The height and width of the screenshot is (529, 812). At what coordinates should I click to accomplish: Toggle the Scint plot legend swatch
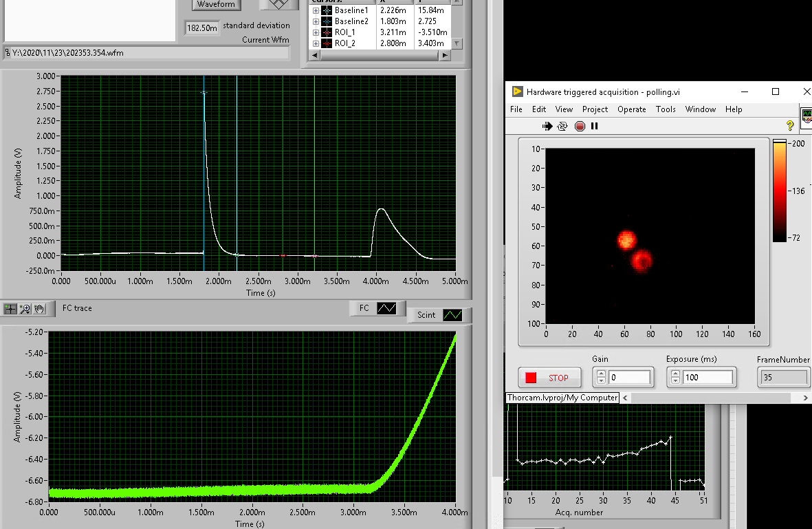(452, 315)
